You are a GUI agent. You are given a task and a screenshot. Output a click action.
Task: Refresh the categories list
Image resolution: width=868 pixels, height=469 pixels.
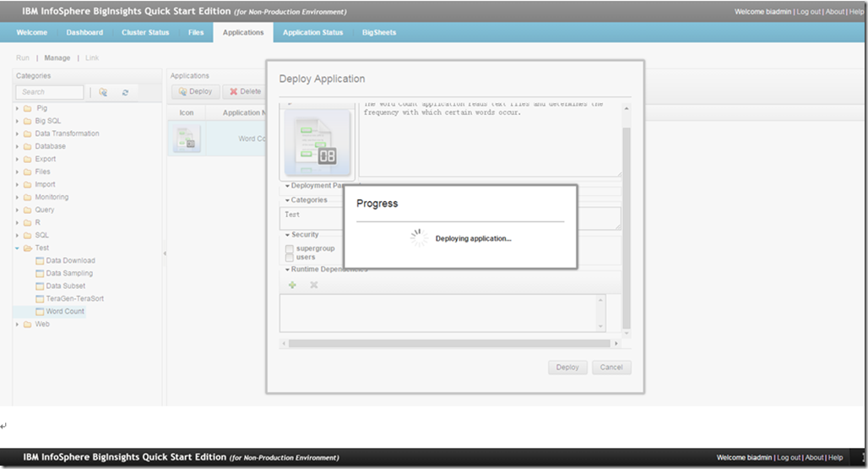click(126, 92)
